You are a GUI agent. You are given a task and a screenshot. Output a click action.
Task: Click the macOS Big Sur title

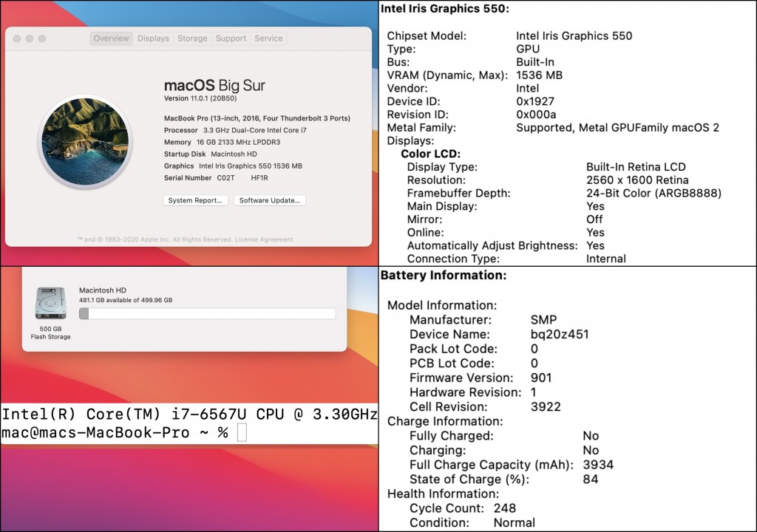[x=214, y=86]
